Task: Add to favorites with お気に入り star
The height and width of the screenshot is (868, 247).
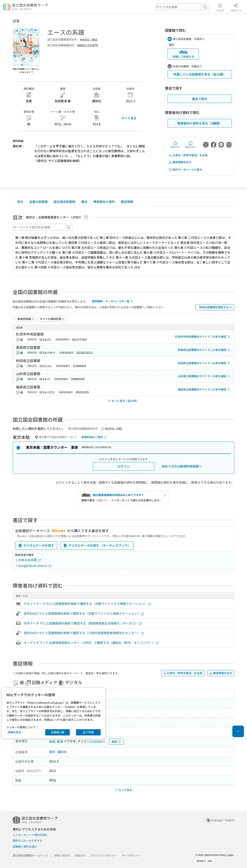Action: (175, 145)
